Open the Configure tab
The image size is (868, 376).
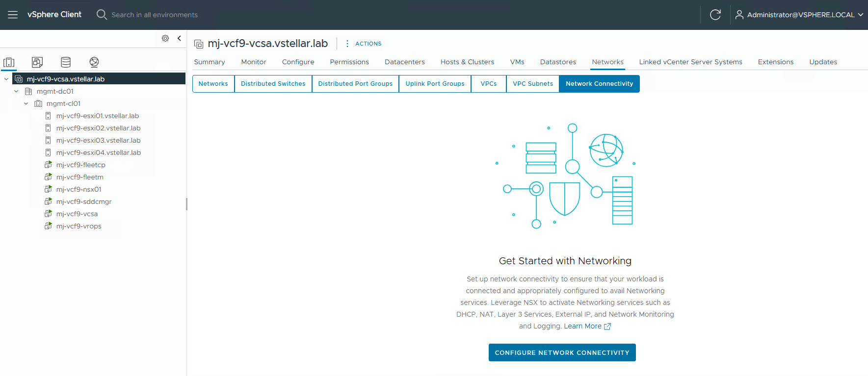pyautogui.click(x=298, y=62)
